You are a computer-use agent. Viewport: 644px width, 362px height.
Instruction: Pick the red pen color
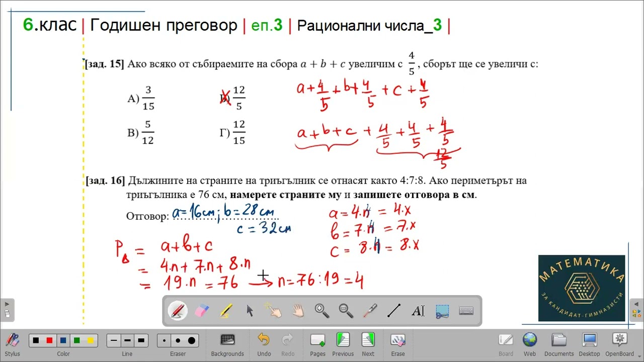click(x=49, y=340)
